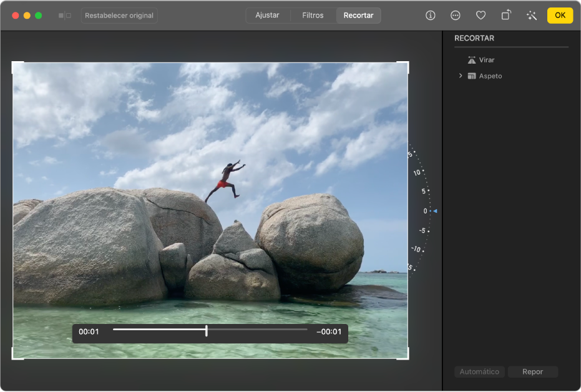Open the info panel icon
Viewport: 581px width, 392px height.
[430, 16]
